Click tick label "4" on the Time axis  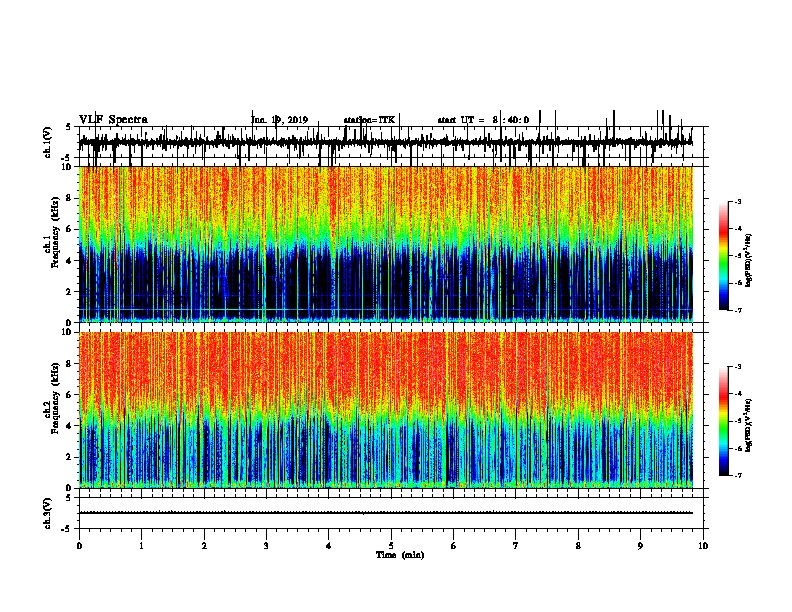tap(329, 546)
